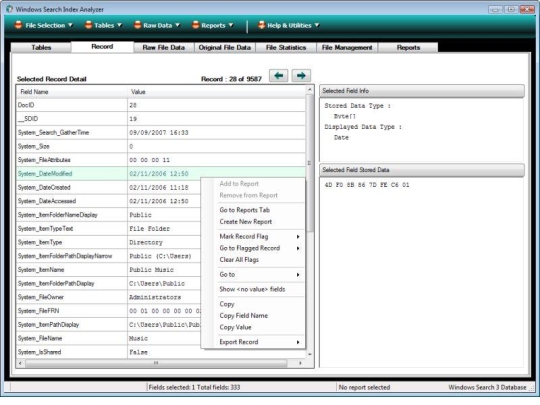The width and height of the screenshot is (540, 405).
Task: Click the record list vertical scrollbar thumb
Action: 310,163
